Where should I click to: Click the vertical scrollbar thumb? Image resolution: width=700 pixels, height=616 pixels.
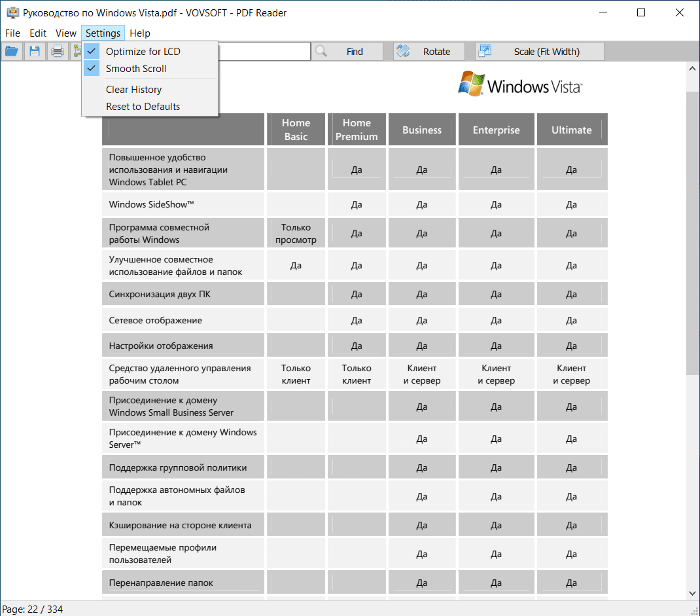click(x=692, y=233)
